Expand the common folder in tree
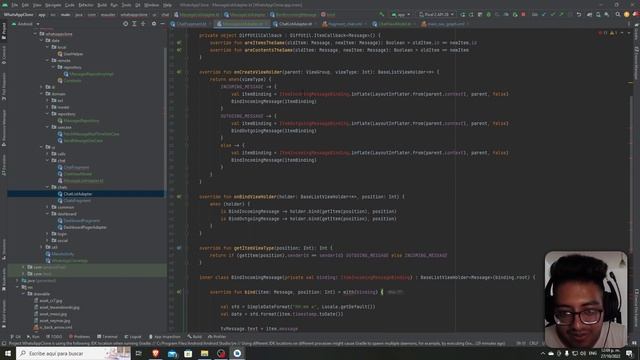 point(47,207)
